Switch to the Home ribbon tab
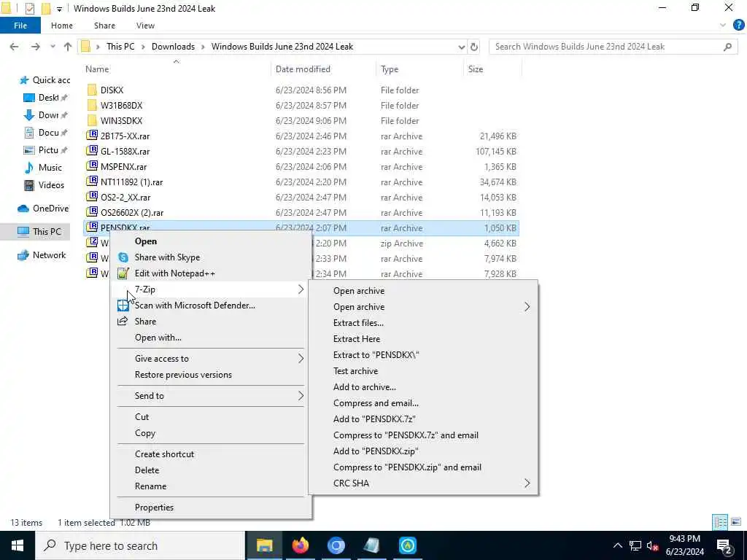 pyautogui.click(x=62, y=26)
